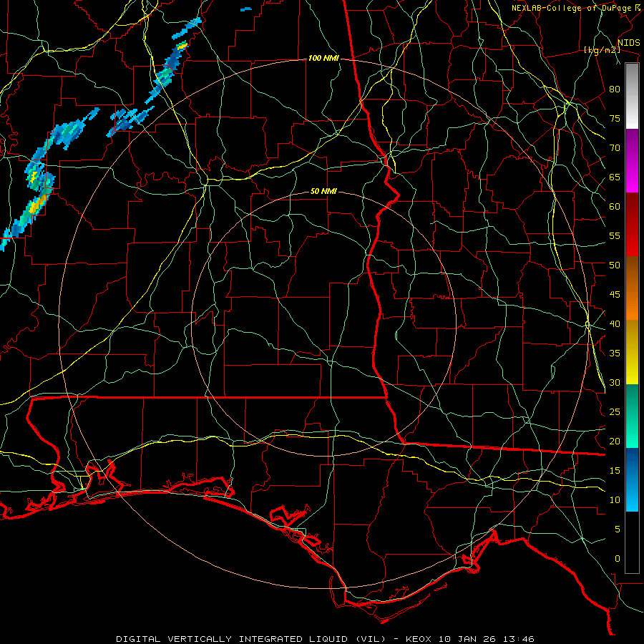Click the 20 value on the color scale
The width and height of the screenshot is (644, 644).
(x=615, y=441)
